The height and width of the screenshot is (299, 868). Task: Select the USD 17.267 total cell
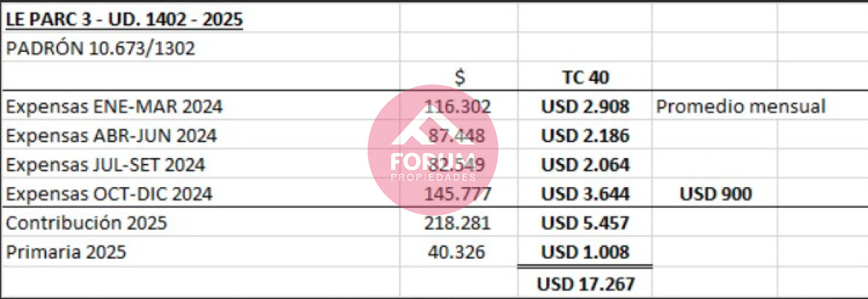point(584,284)
